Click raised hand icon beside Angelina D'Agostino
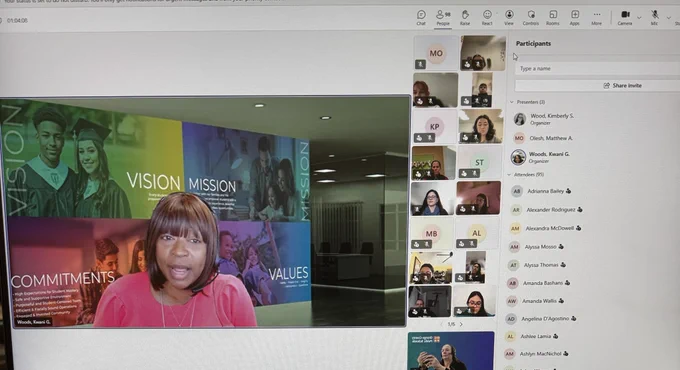This screenshot has width=680, height=370. point(574,319)
